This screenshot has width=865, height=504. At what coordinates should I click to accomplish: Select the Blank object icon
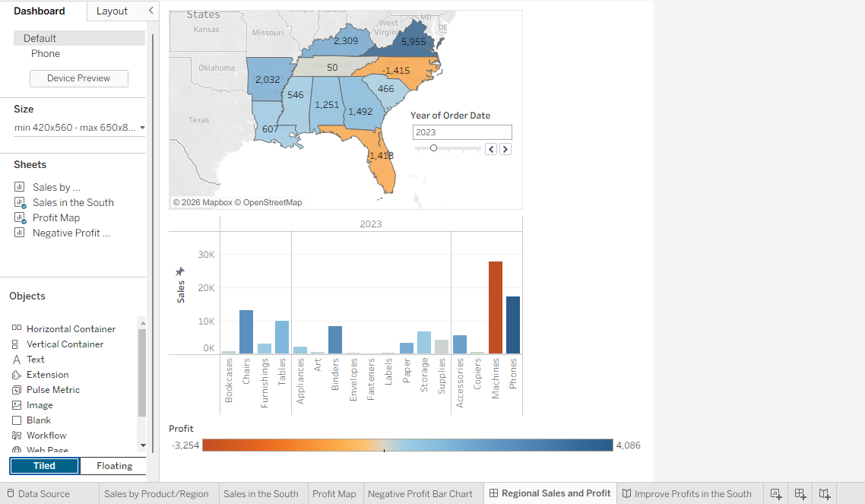[17, 420]
